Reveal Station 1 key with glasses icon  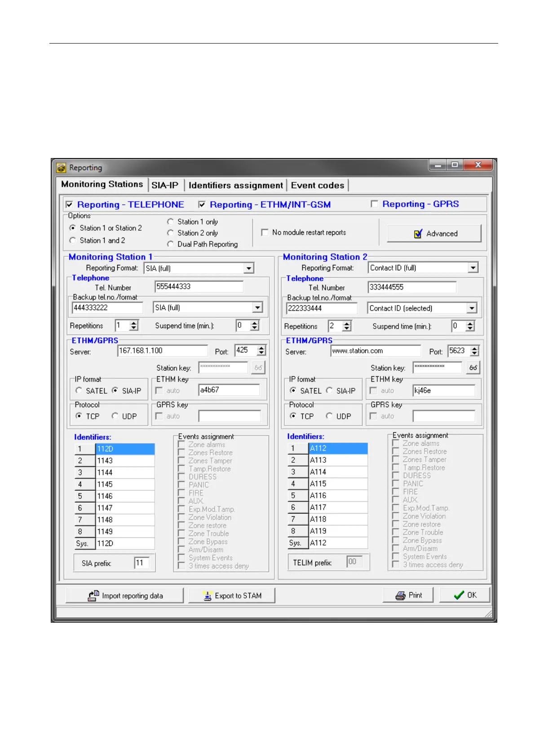tap(258, 368)
